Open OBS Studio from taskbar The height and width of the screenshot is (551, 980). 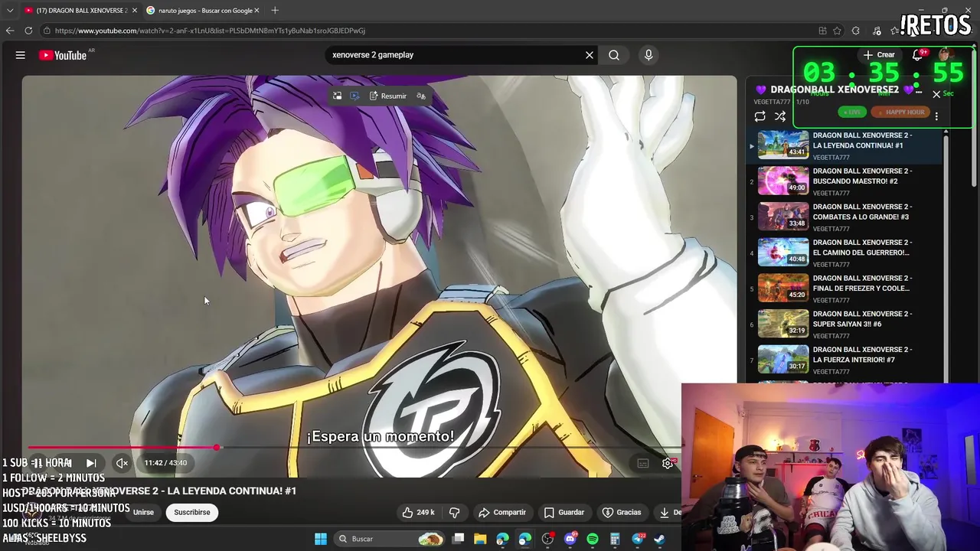coord(547,539)
